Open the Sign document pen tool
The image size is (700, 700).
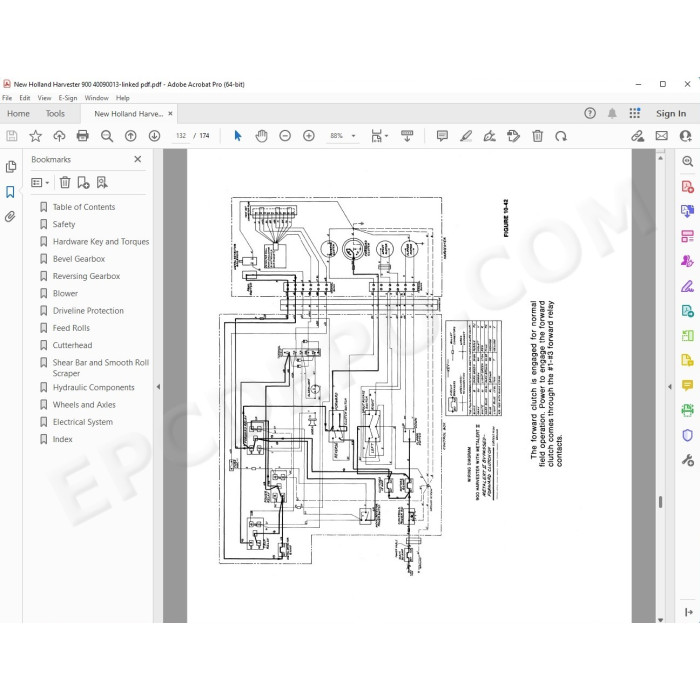[x=489, y=136]
